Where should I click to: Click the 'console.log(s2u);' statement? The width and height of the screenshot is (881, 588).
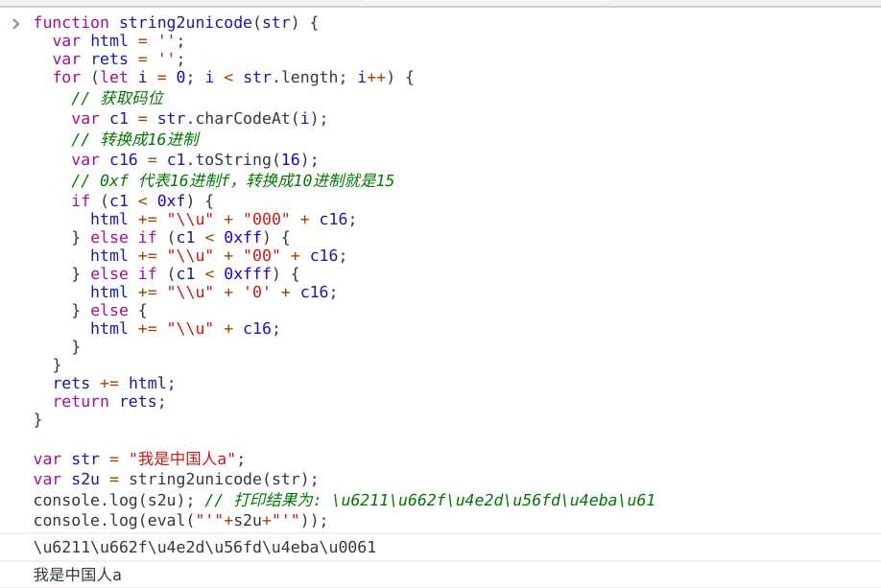pos(114,500)
